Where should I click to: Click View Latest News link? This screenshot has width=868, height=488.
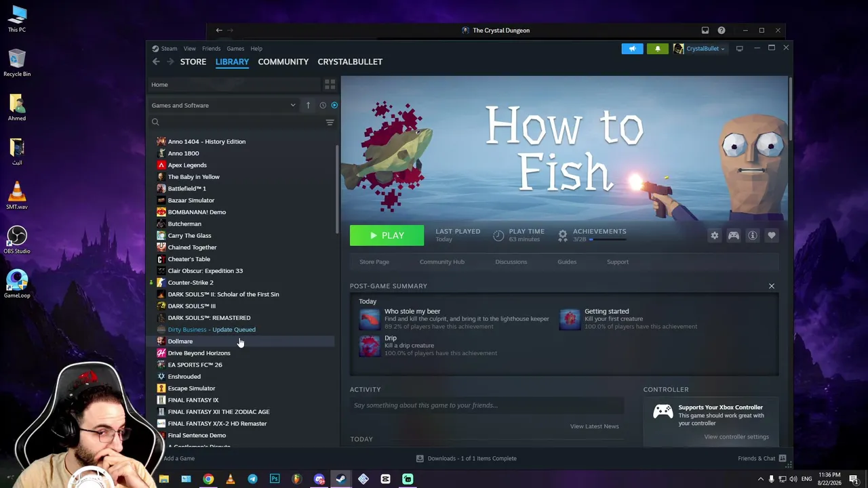[595, 426]
